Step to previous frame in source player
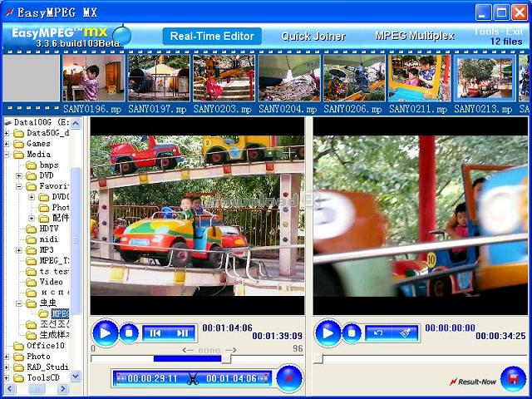The image size is (532, 399). [155, 333]
